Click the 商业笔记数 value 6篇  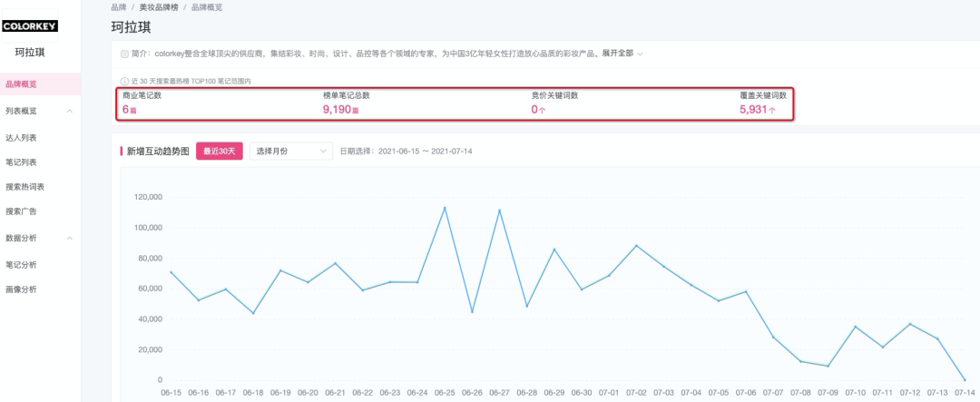tap(130, 110)
